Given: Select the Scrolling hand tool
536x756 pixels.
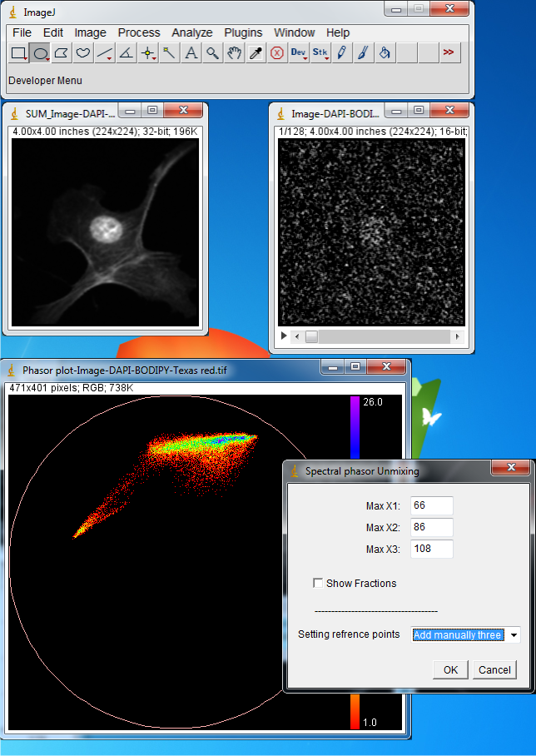Looking at the screenshot, I should click(x=234, y=53).
